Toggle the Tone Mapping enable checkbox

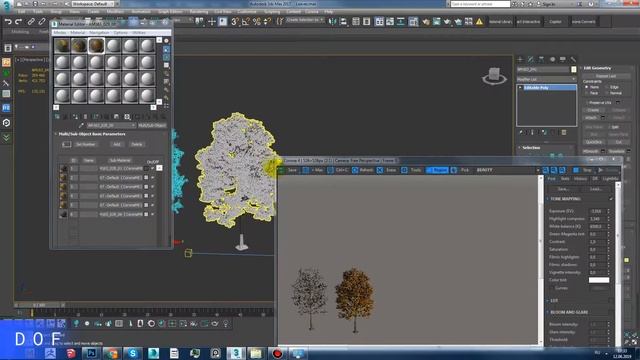click(611, 199)
